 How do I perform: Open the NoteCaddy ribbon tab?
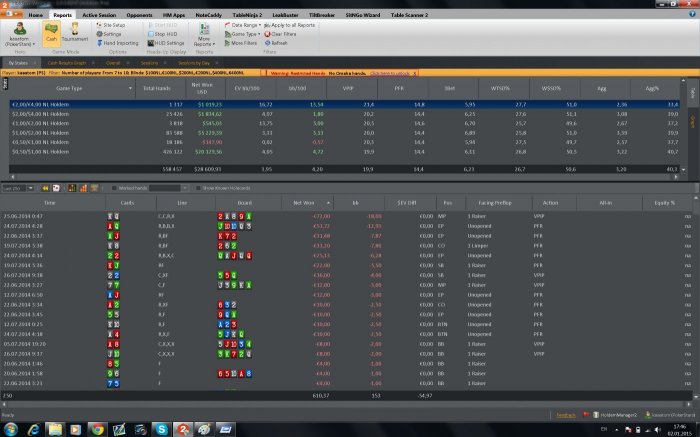click(x=208, y=15)
